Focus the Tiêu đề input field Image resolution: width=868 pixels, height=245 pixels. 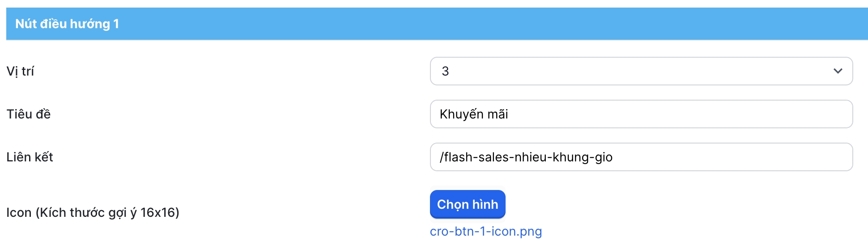641,114
